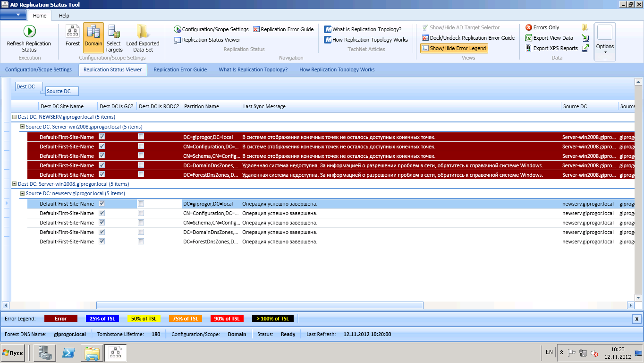The height and width of the screenshot is (363, 644).
Task: Click the yellow 50% of TSL swatch
Action: (x=144, y=319)
